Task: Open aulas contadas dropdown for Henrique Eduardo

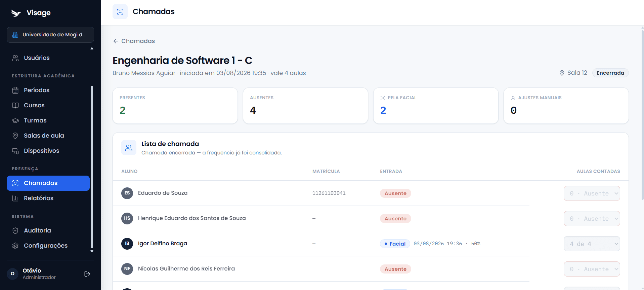Action: [x=592, y=219]
